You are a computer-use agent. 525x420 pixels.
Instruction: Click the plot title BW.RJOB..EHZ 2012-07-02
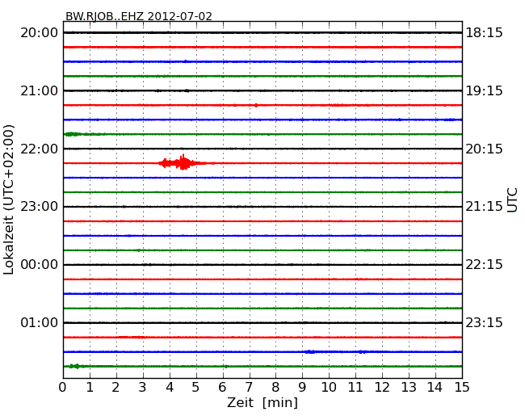(139, 16)
